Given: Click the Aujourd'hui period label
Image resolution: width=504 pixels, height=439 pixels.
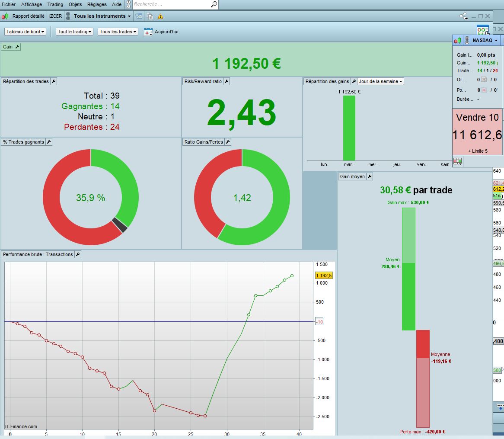Looking at the screenshot, I should (166, 32).
